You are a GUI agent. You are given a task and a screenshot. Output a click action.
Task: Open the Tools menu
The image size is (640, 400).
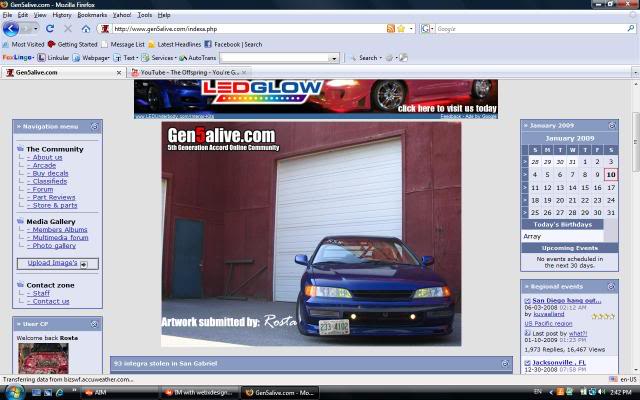coord(144,15)
